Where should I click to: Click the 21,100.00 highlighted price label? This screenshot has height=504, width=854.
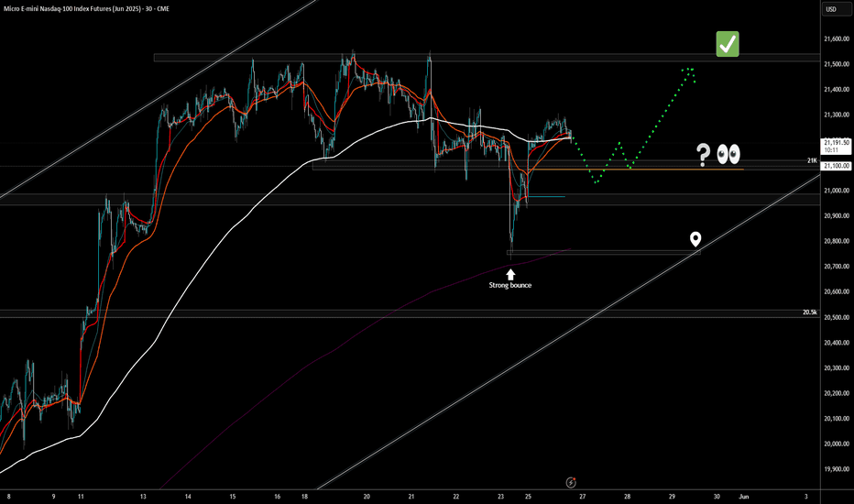[836, 166]
